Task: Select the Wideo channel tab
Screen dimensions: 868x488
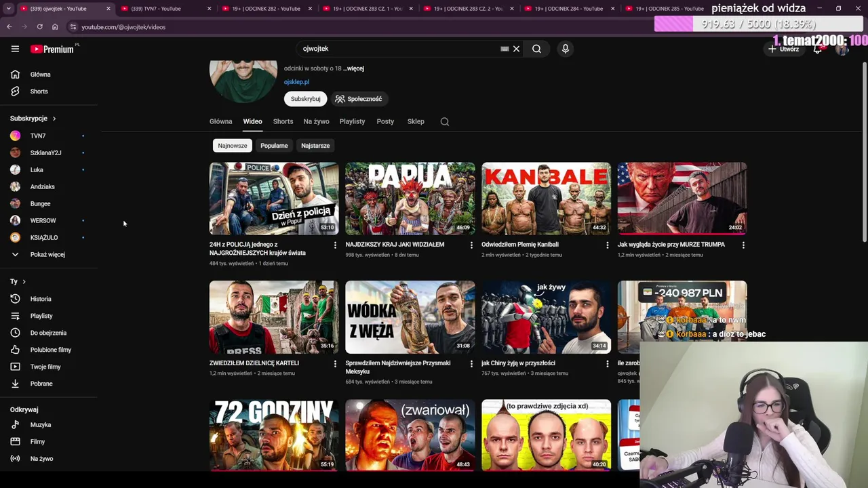Action: click(252, 121)
